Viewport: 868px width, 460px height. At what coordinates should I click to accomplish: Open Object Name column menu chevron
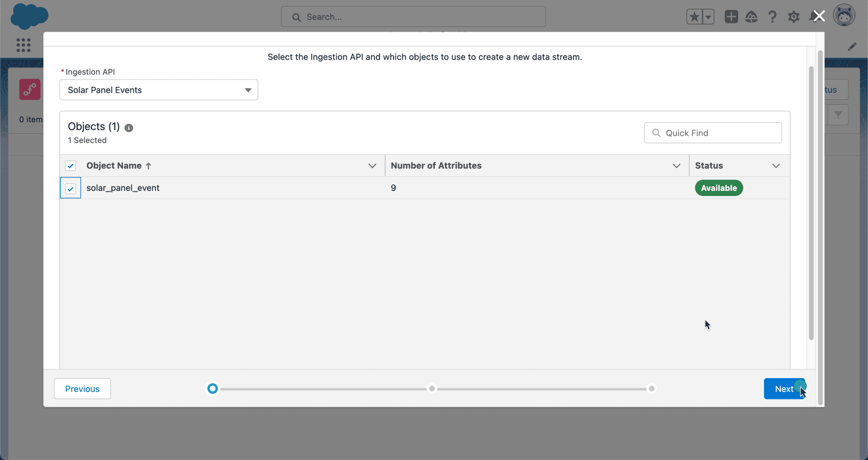[x=372, y=166]
